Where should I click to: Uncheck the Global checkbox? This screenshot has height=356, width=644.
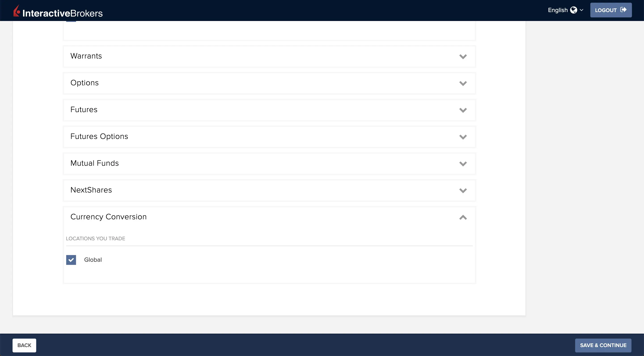point(71,260)
